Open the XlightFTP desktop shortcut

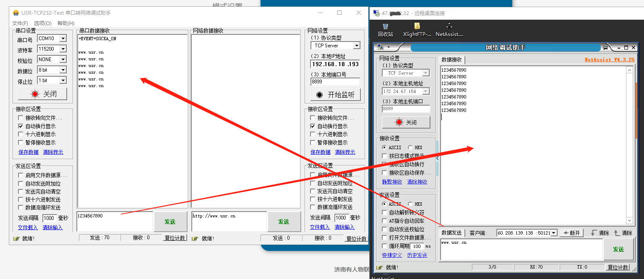pos(417,29)
